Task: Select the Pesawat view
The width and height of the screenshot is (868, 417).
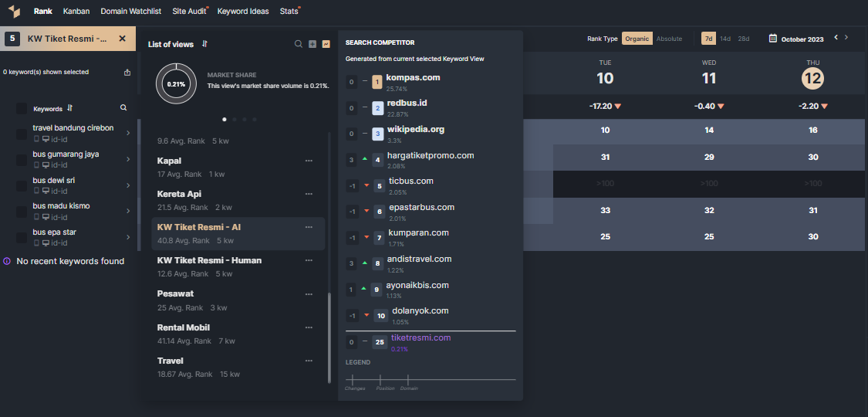Action: click(x=238, y=300)
